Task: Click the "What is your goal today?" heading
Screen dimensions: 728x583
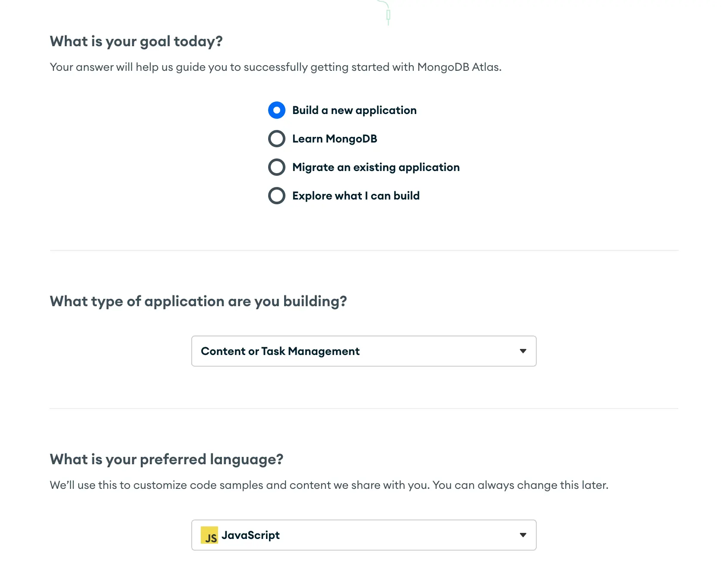Action: click(136, 41)
